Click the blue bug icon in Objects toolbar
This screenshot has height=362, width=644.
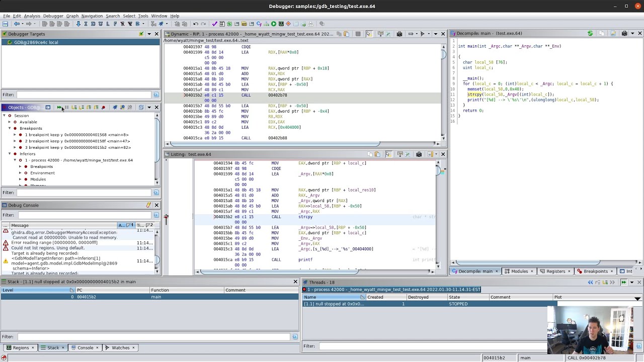[x=115, y=107]
